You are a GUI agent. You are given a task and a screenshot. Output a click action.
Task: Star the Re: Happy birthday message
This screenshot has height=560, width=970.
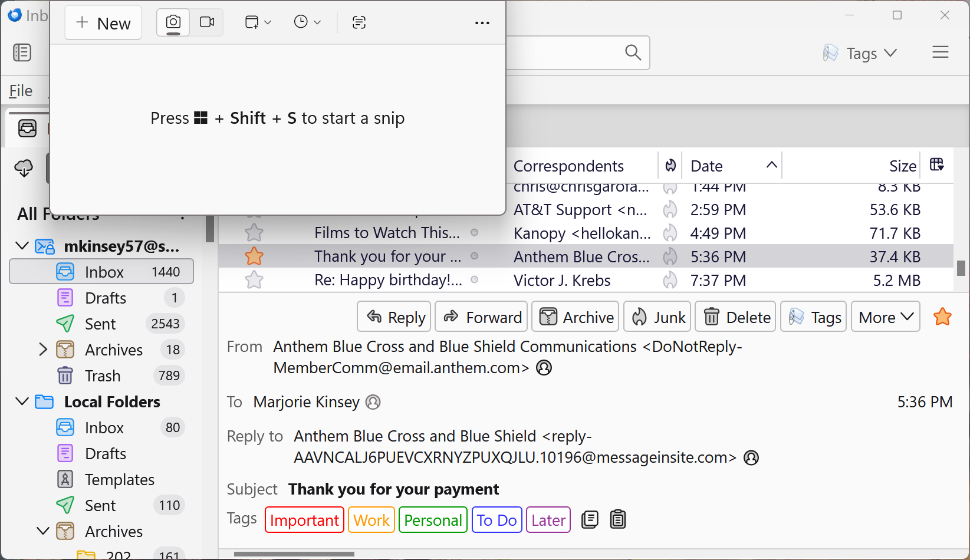pyautogui.click(x=254, y=280)
